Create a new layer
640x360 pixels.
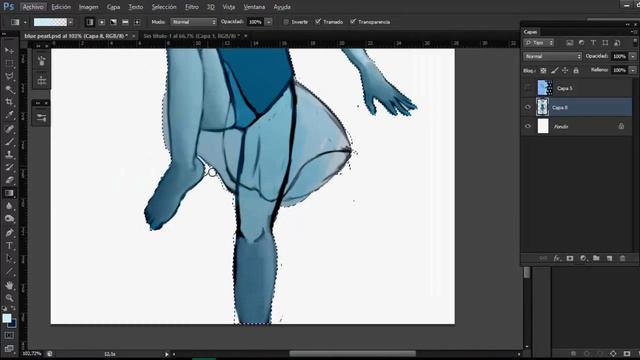pos(609,258)
